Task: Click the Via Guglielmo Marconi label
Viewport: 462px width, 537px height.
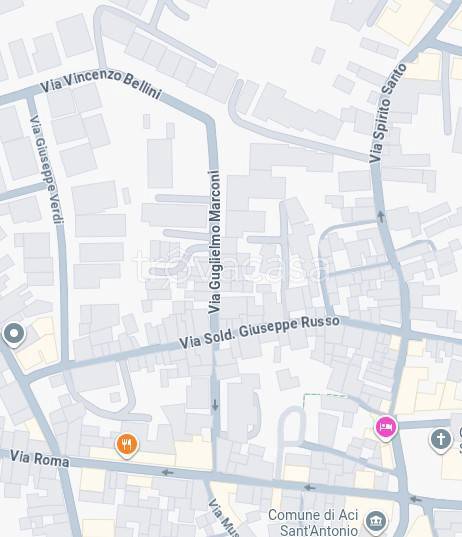Action: [215, 242]
